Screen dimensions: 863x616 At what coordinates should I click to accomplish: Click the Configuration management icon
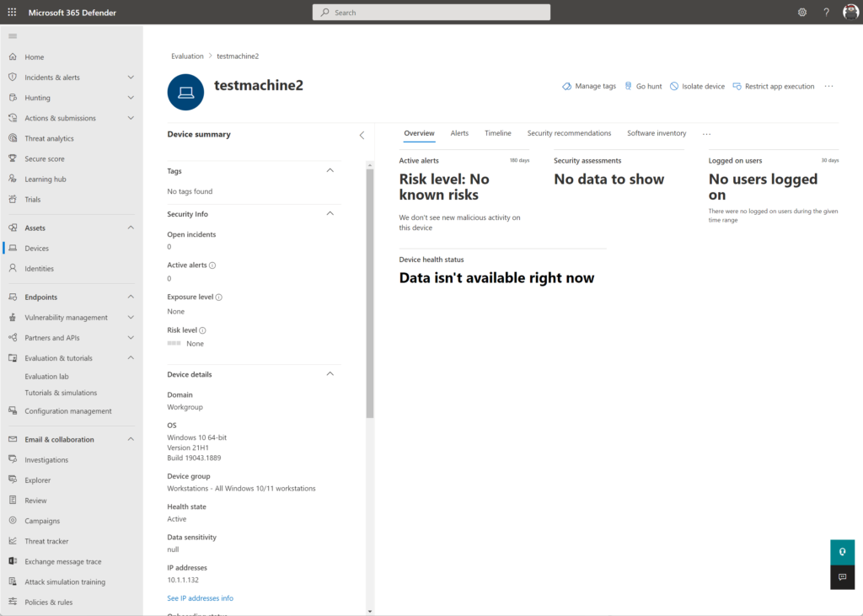click(x=13, y=410)
